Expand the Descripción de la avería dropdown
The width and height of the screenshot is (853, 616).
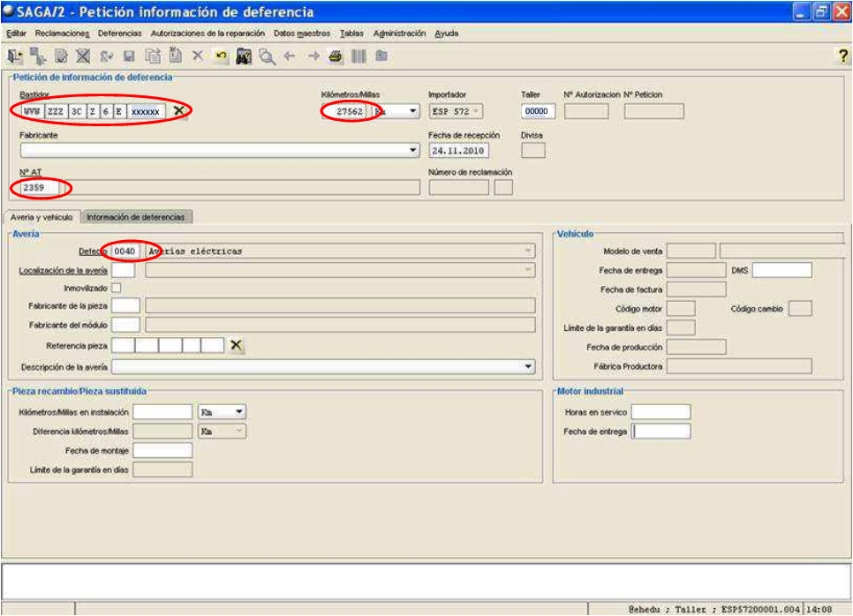pos(528,366)
